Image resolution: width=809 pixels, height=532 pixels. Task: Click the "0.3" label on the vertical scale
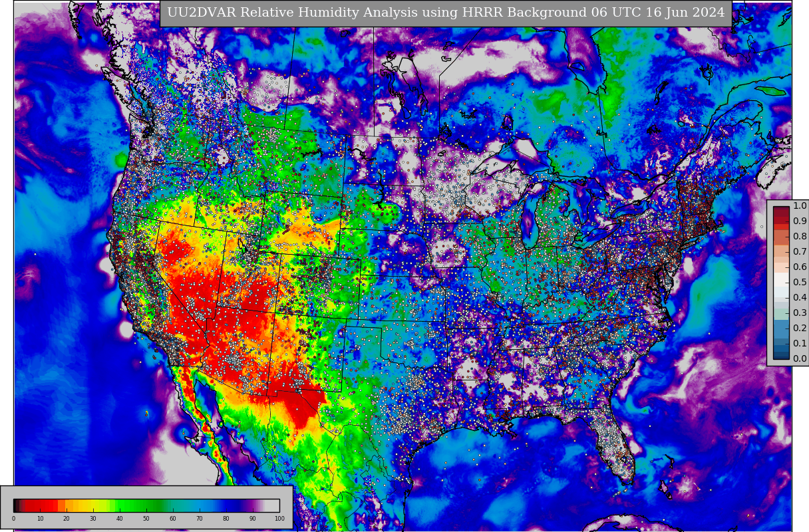click(800, 313)
